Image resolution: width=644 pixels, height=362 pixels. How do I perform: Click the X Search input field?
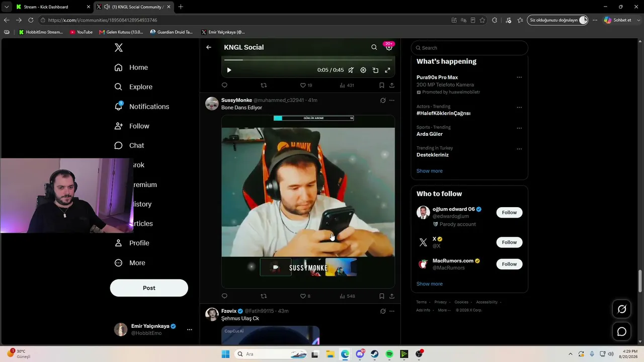click(469, 48)
